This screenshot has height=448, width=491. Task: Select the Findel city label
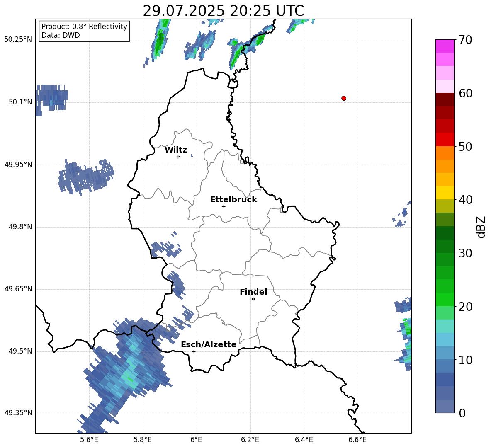[x=253, y=292]
